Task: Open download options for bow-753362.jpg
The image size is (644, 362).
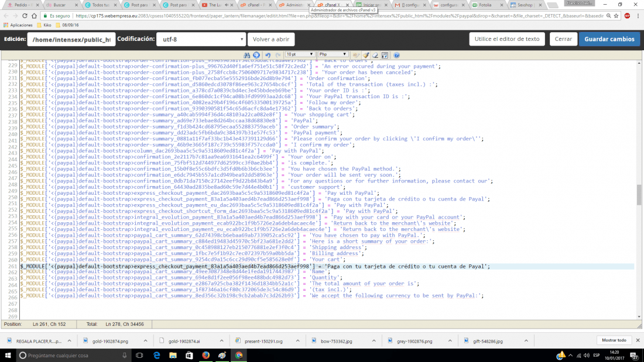Action: point(374,341)
